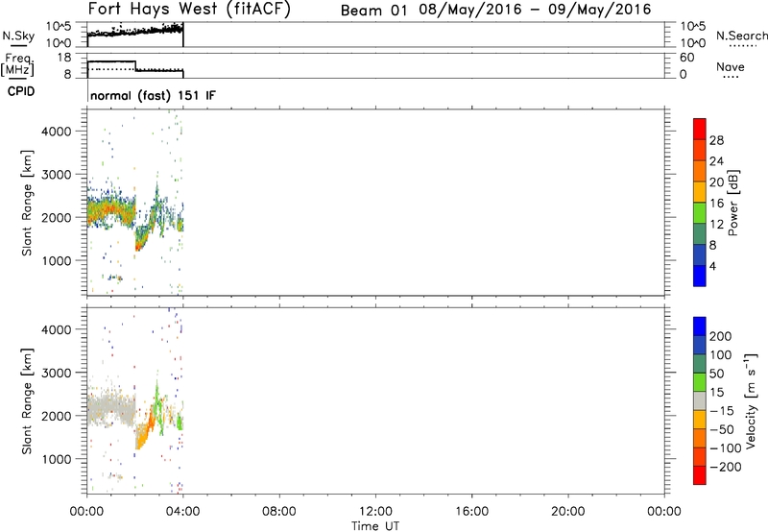768x532 pixels.
Task: Click the noise trace in N.Sky panel
Action: [x=135, y=32]
